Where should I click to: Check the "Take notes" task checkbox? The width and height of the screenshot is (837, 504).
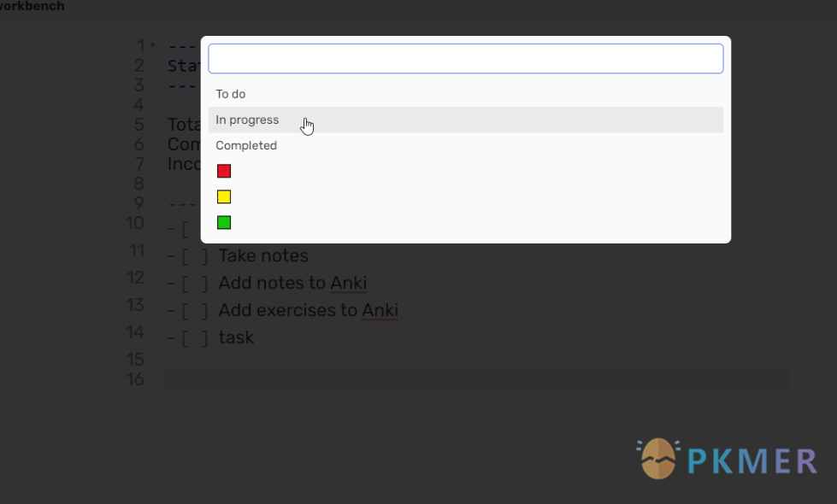coord(195,256)
